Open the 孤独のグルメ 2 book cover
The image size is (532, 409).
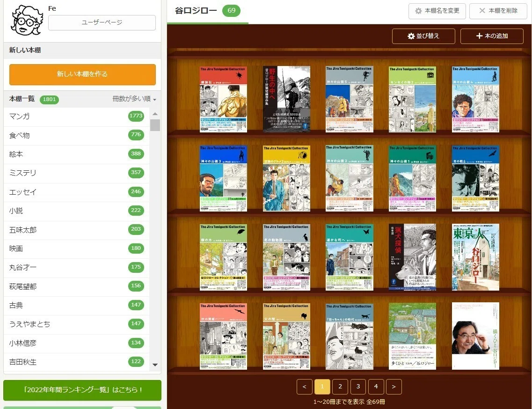pyautogui.click(x=286, y=178)
